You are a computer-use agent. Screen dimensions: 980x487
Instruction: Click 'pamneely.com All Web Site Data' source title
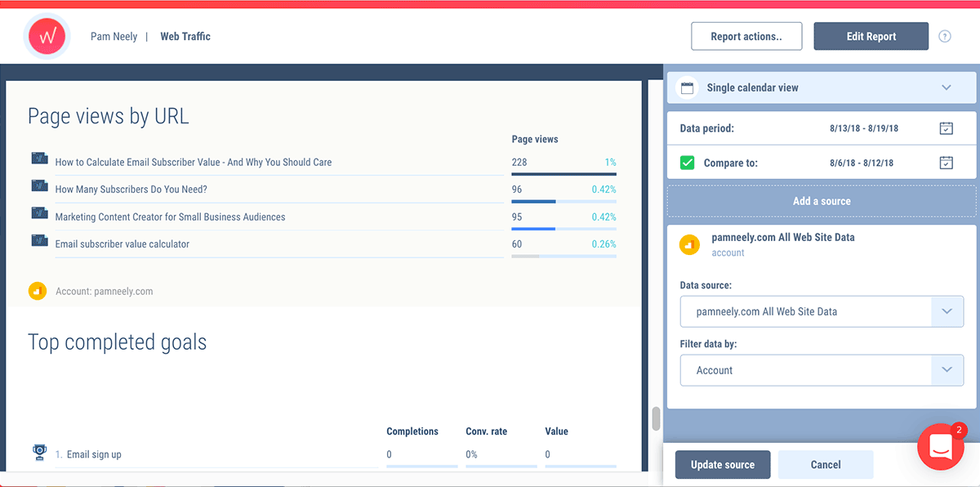click(783, 237)
